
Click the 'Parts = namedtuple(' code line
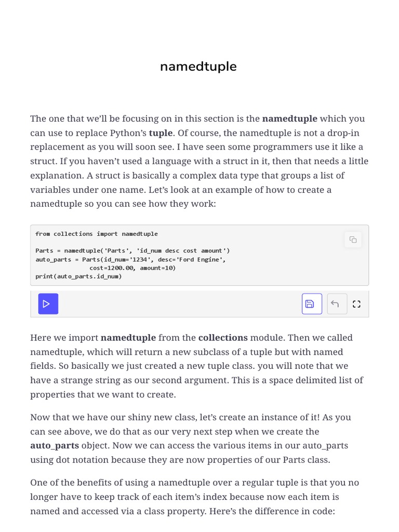(x=132, y=251)
